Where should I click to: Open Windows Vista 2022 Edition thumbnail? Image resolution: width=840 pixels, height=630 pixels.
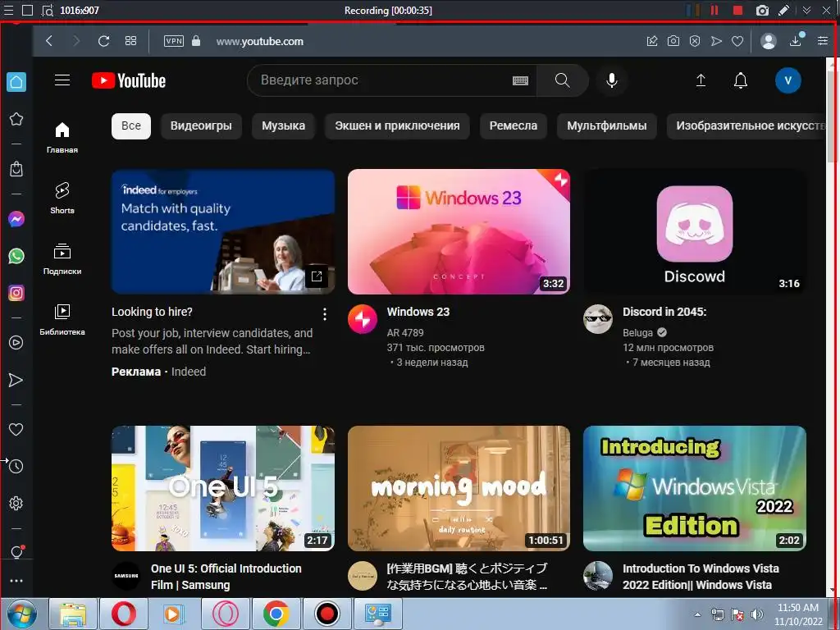[694, 488]
